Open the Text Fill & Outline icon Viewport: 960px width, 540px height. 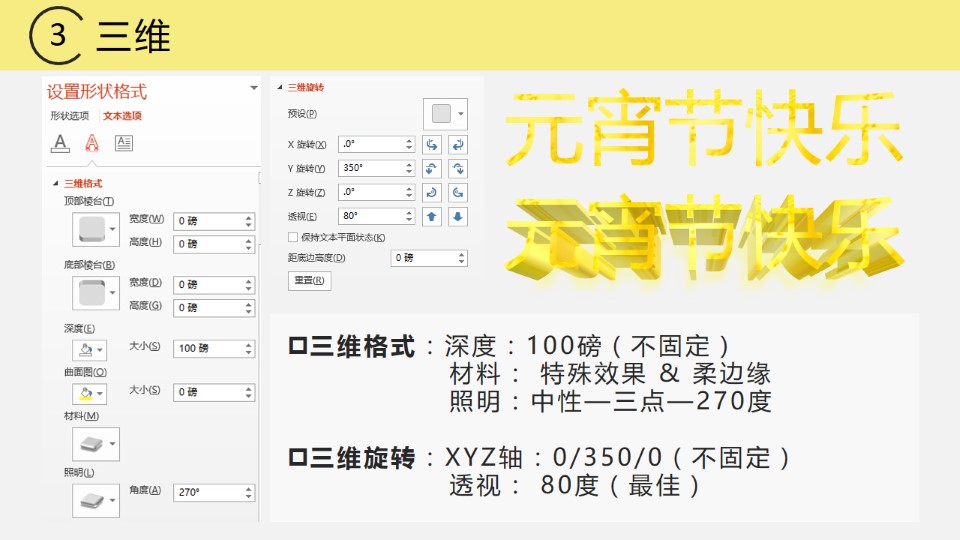(60, 143)
